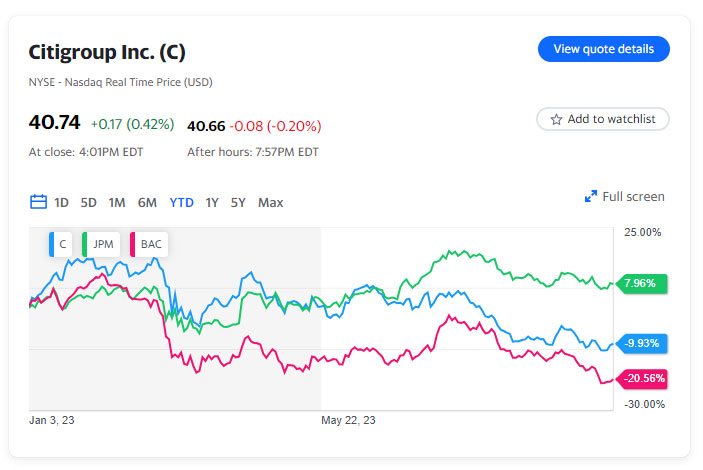Select the Max time range
This screenshot has width=703, height=470.
270,202
